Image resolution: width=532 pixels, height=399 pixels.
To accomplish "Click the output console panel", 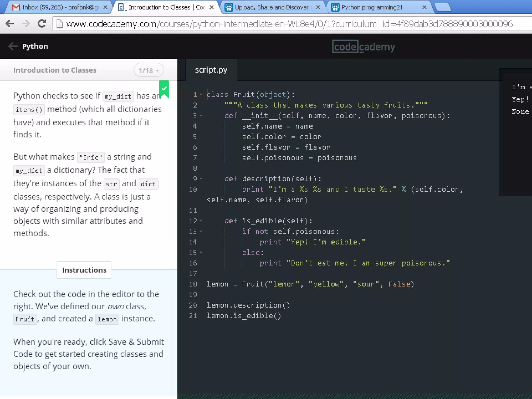I will click(516, 132).
